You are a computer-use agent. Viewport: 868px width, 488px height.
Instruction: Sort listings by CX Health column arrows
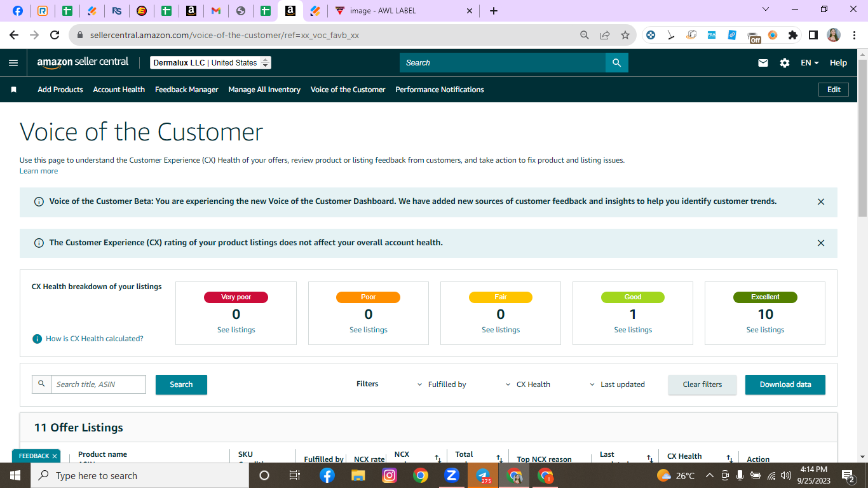(729, 458)
